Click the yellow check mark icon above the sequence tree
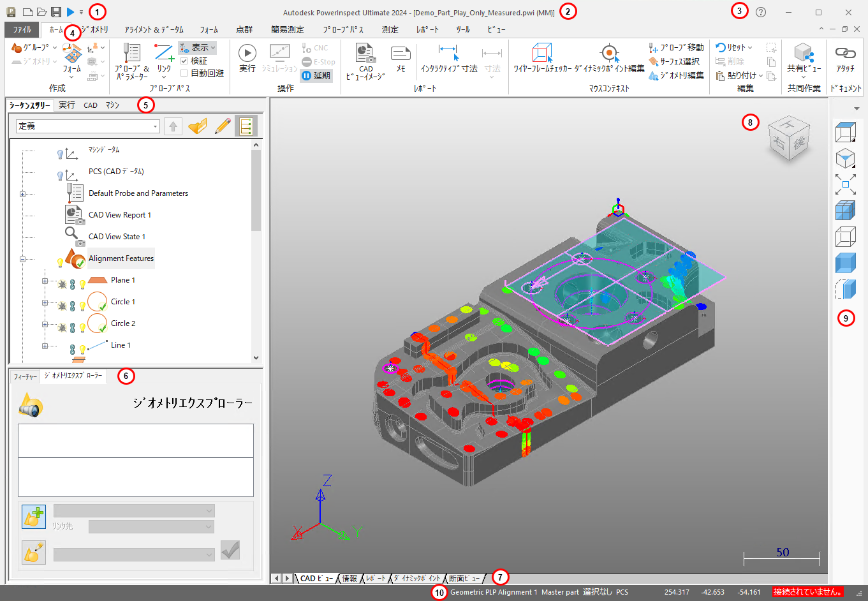The height and width of the screenshot is (601, 868). click(x=198, y=126)
